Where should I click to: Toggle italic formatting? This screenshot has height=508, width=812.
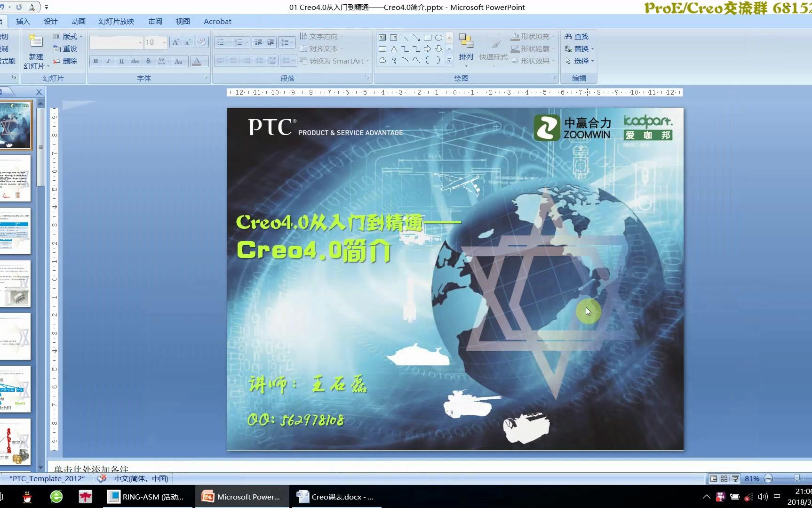pyautogui.click(x=108, y=61)
